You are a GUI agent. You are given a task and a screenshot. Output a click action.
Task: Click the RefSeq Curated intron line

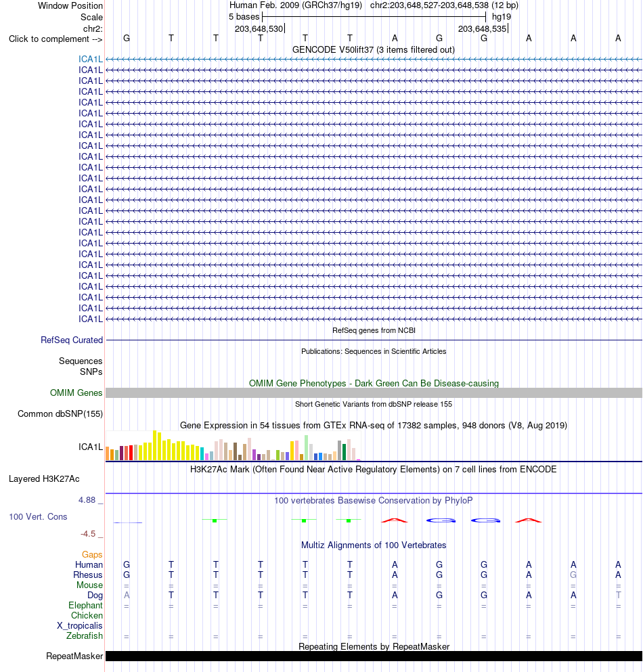click(374, 340)
